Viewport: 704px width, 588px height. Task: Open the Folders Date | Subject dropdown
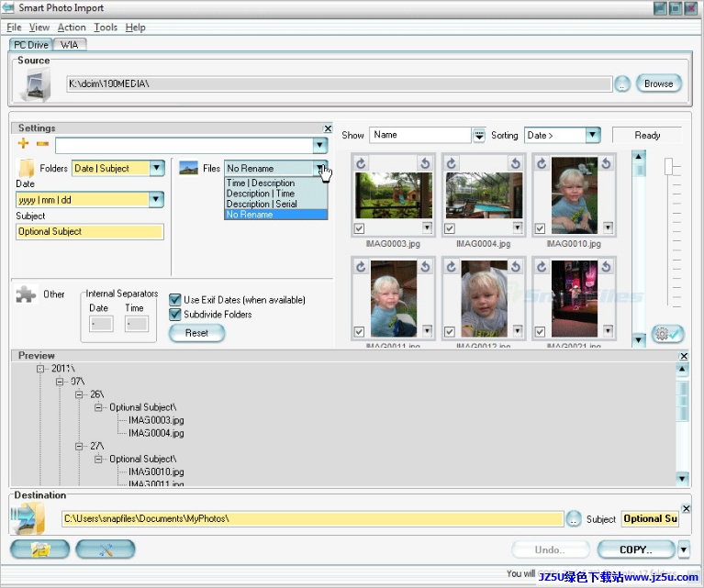(x=157, y=168)
